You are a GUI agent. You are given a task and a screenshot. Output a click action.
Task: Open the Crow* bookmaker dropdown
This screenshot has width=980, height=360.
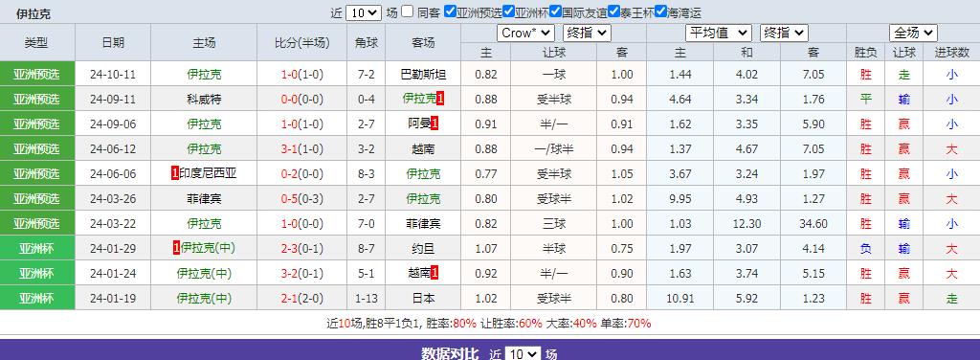click(x=525, y=34)
